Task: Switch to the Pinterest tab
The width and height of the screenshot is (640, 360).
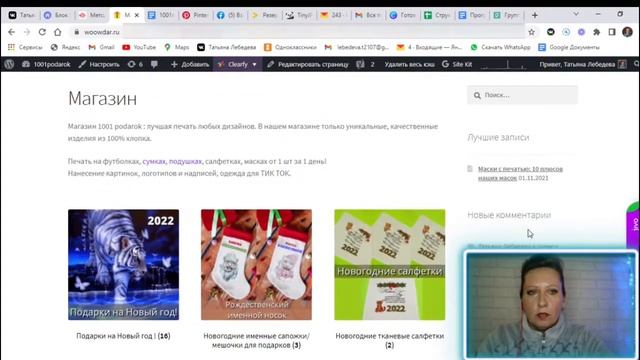Action: pos(195,15)
